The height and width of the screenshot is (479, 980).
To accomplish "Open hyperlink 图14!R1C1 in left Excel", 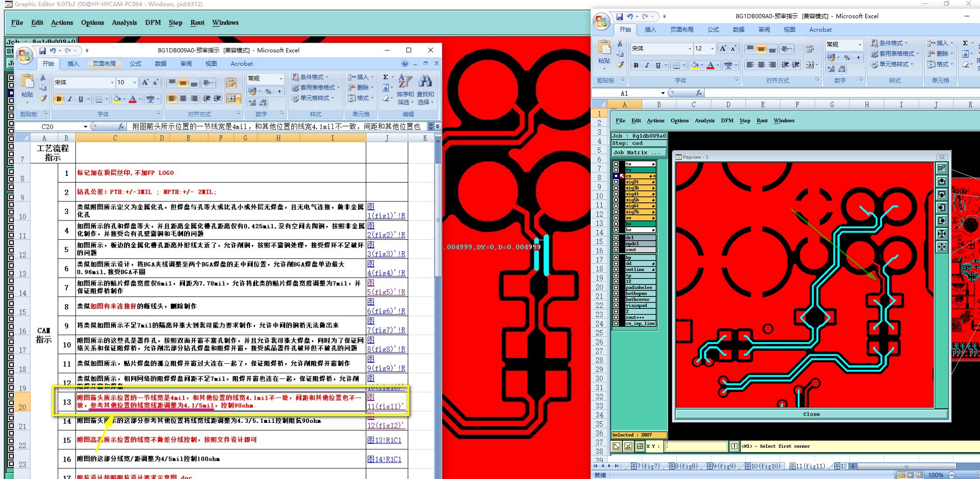I will pyautogui.click(x=384, y=459).
